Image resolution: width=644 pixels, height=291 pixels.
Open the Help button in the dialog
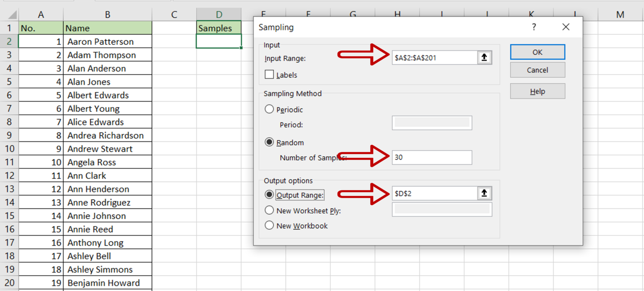click(538, 91)
